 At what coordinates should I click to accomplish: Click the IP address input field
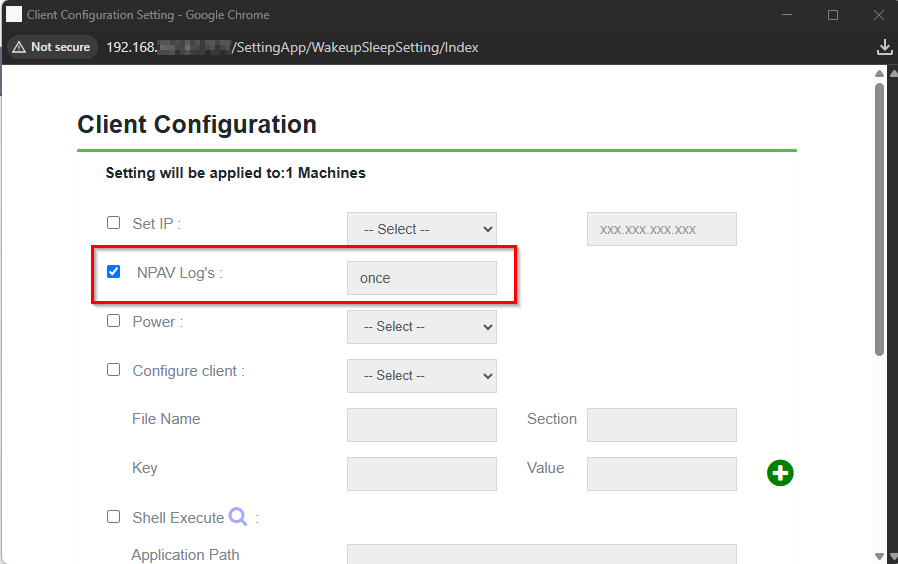click(661, 229)
